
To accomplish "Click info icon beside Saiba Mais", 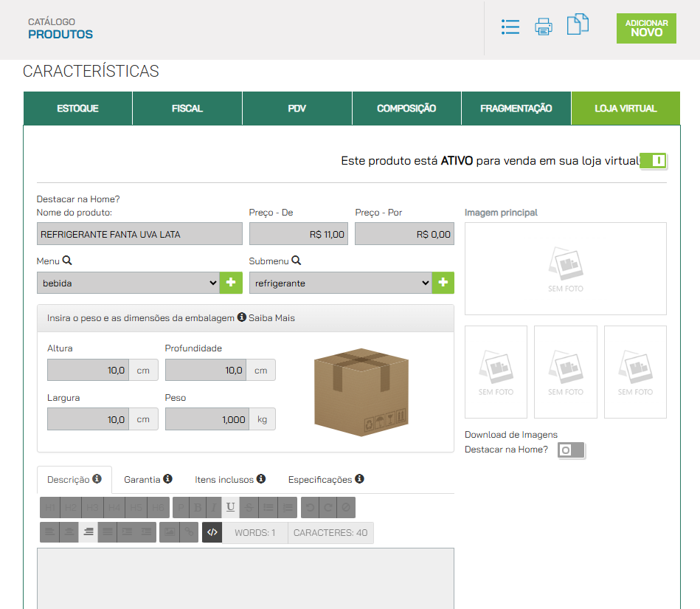I will pyautogui.click(x=241, y=317).
